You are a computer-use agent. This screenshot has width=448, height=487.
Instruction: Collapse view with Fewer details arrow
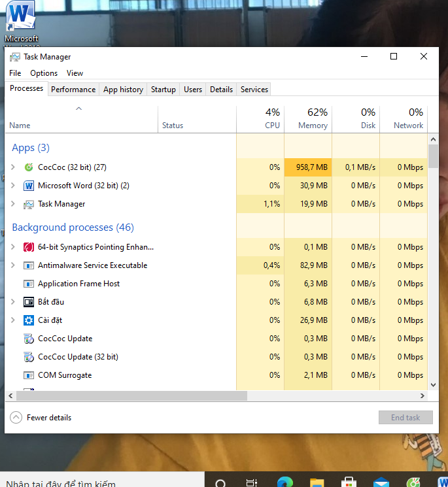[16, 418]
